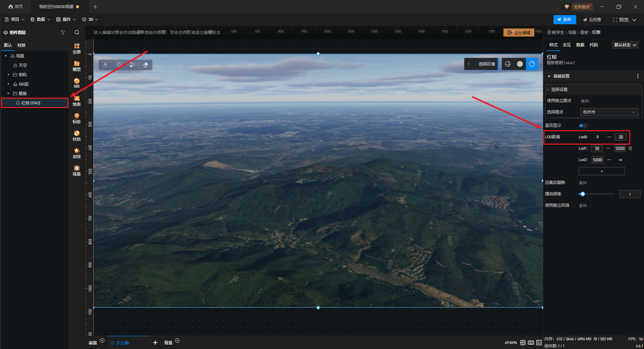Click the filter icon in 组件图层 panel

click(63, 33)
